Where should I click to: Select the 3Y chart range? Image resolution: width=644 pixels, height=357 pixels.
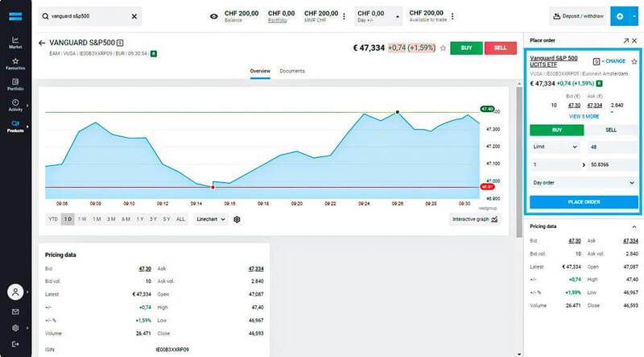[153, 219]
